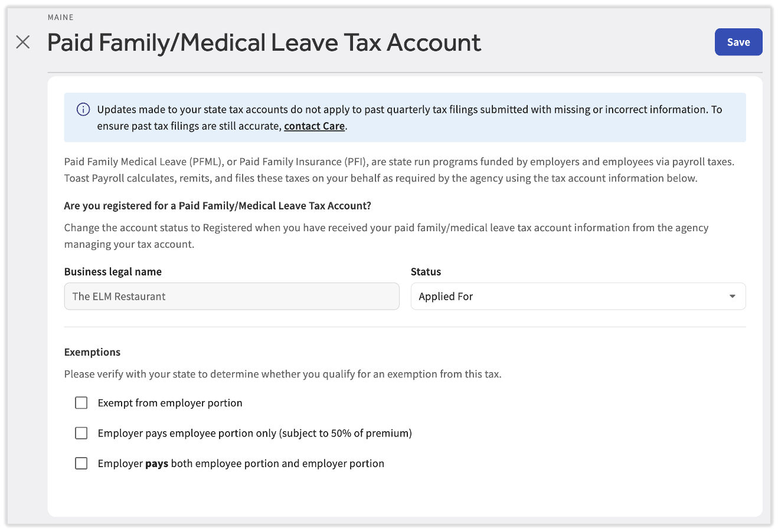Click the Exemptions section heading
Screen dimensions: 778x532
point(92,352)
